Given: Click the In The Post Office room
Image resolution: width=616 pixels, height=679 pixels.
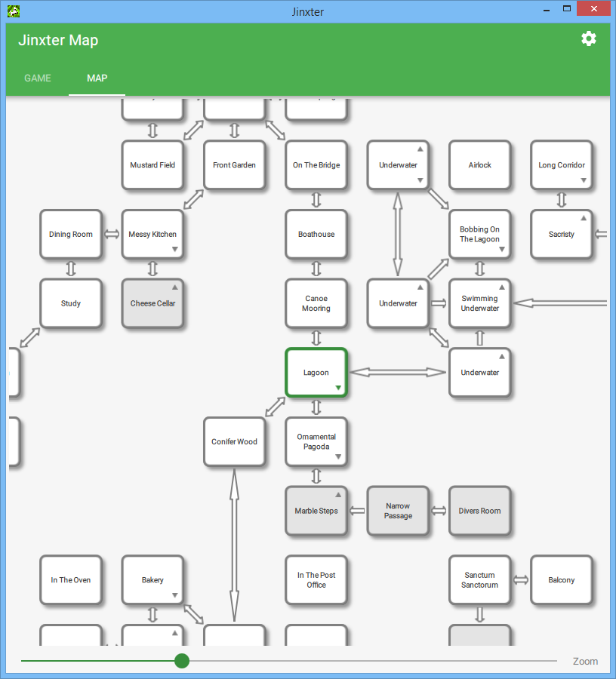Looking at the screenshot, I should (x=316, y=580).
